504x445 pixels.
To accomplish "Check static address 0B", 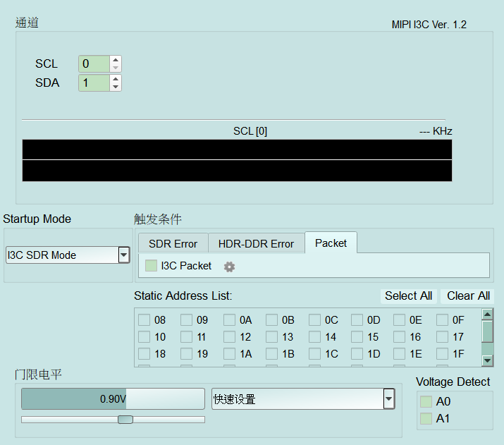I will [271, 320].
